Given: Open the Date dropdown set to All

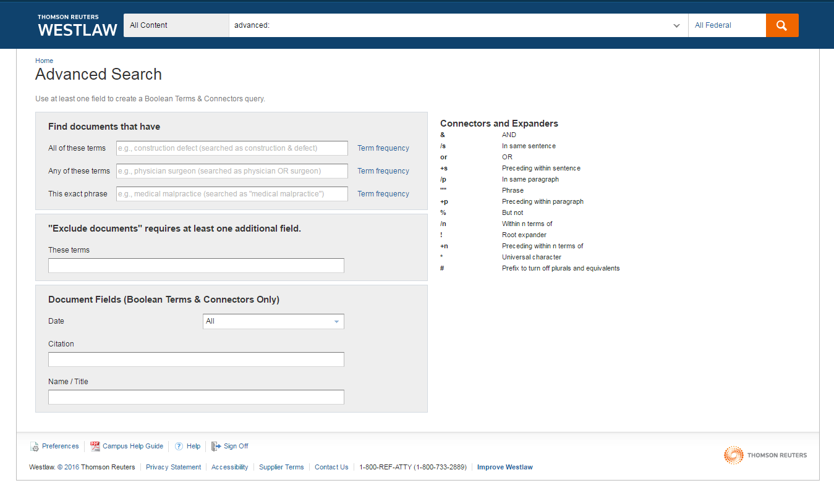Looking at the screenshot, I should (x=273, y=321).
